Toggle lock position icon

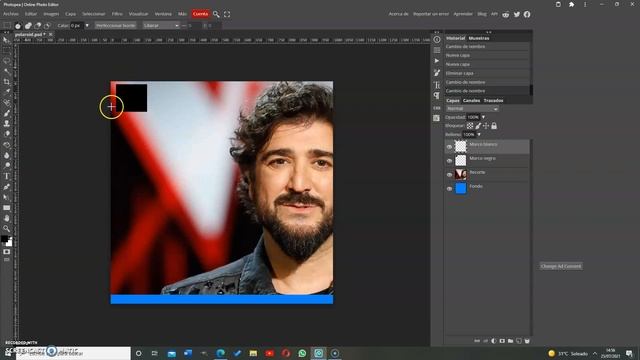pyautogui.click(x=486, y=126)
